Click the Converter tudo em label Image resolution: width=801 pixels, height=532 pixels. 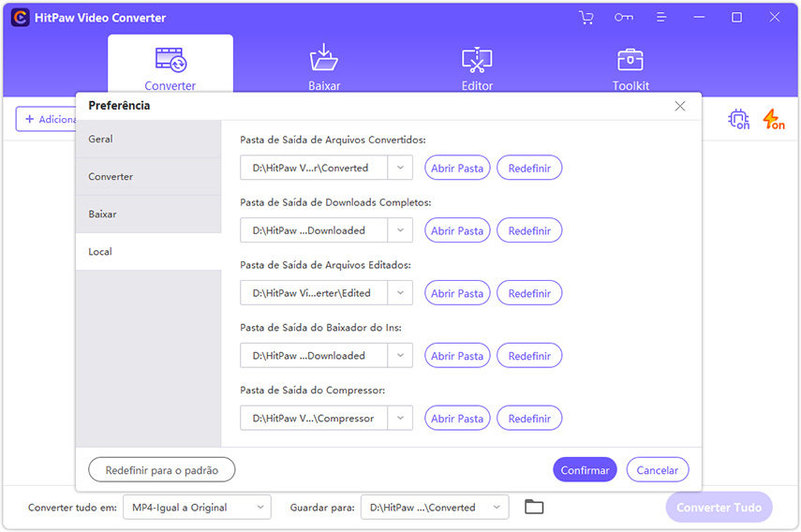coord(72,508)
